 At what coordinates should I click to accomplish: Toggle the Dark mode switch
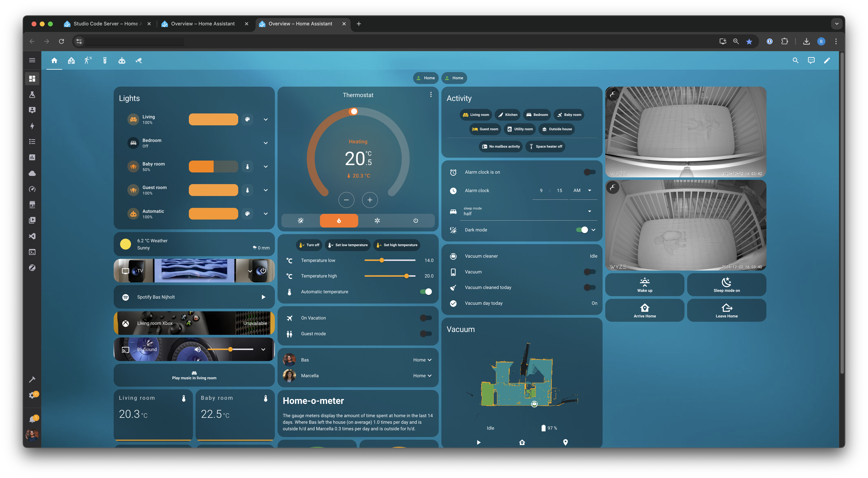582,230
